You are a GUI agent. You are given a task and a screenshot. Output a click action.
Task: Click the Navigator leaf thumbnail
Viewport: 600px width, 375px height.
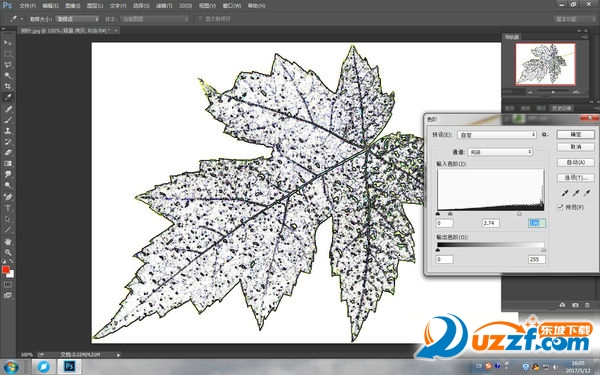545,64
